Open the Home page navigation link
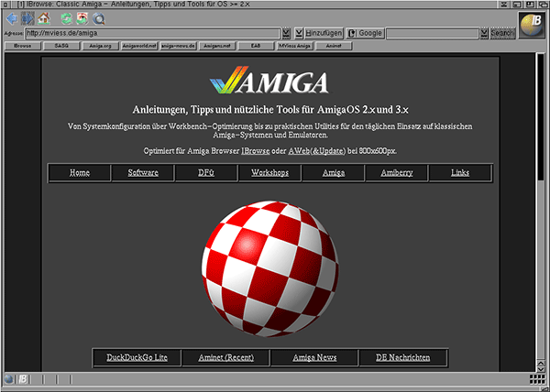Image resolution: width=550 pixels, height=392 pixels. (80, 173)
